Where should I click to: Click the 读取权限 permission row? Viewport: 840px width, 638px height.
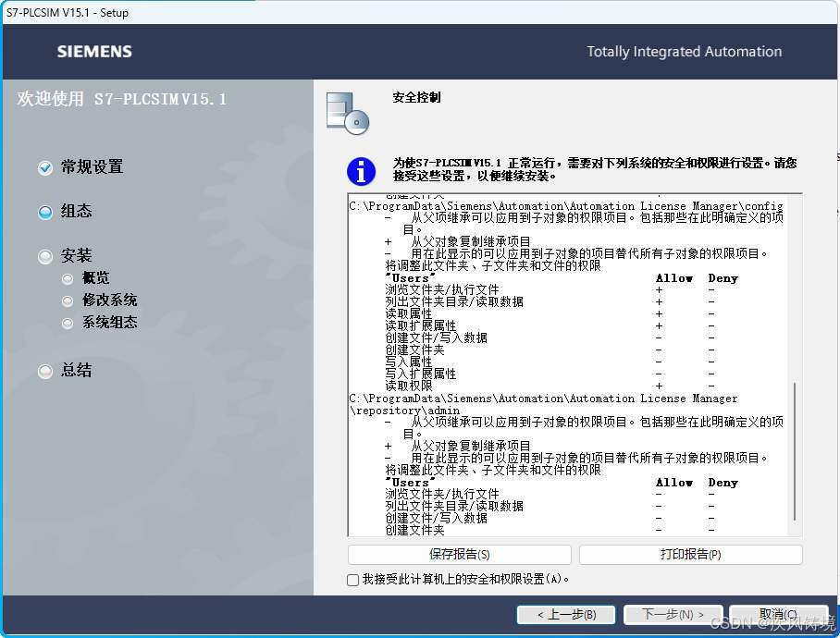click(550, 386)
